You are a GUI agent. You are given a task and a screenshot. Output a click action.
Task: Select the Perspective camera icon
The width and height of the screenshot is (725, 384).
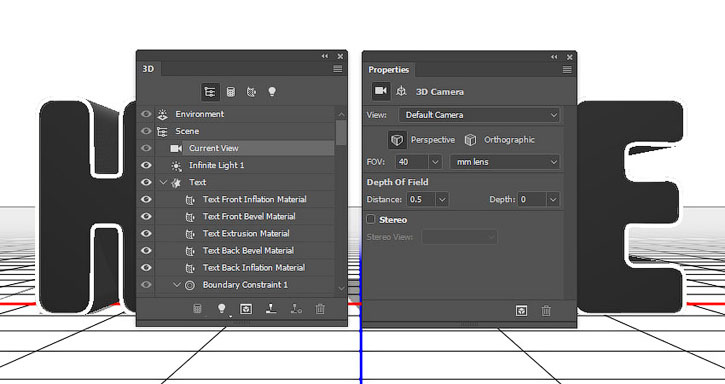397,140
